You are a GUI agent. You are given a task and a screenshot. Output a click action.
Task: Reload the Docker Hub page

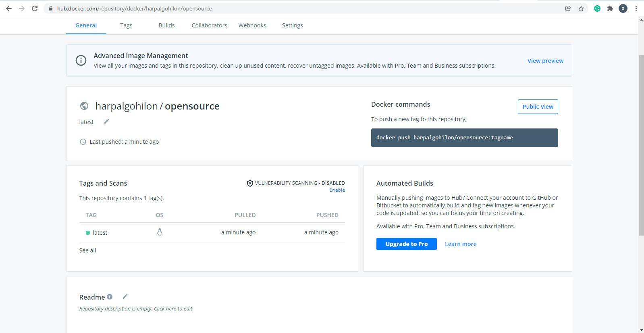coord(35,8)
